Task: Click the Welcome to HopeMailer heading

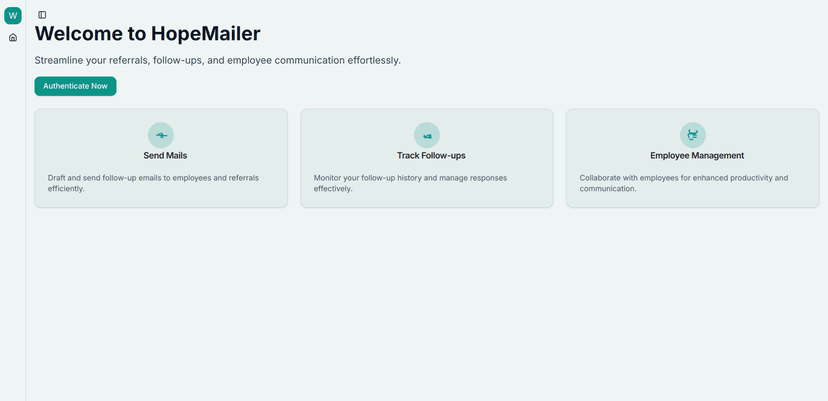Action: pos(147,34)
